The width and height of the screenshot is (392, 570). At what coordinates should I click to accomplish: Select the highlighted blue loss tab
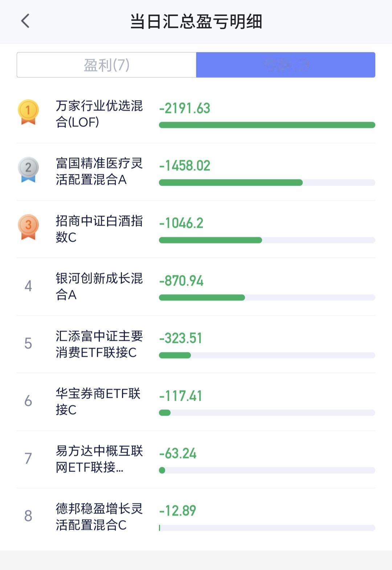pos(286,65)
